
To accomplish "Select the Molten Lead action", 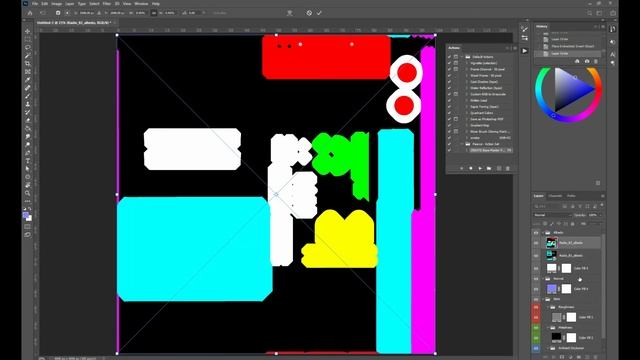I will tap(479, 100).
